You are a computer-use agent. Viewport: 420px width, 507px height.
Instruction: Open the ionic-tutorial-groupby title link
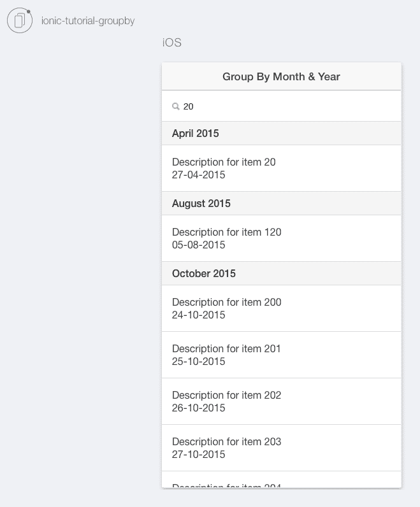[88, 20]
